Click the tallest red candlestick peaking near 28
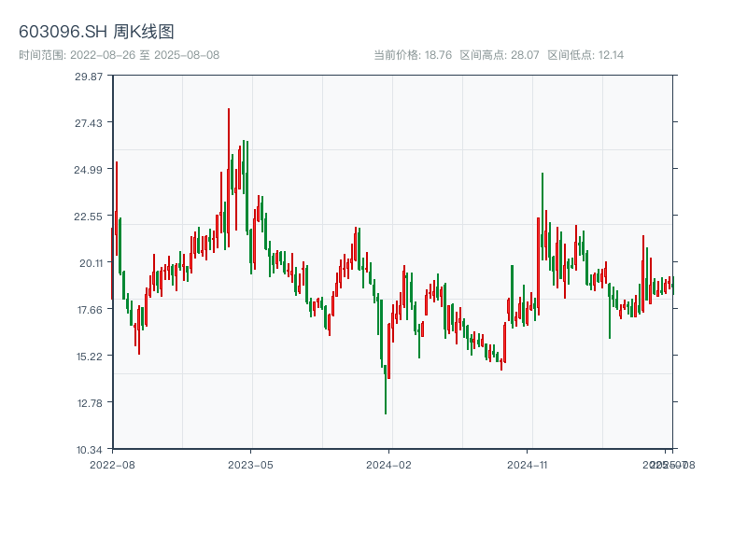747x560 pixels. [x=229, y=177]
